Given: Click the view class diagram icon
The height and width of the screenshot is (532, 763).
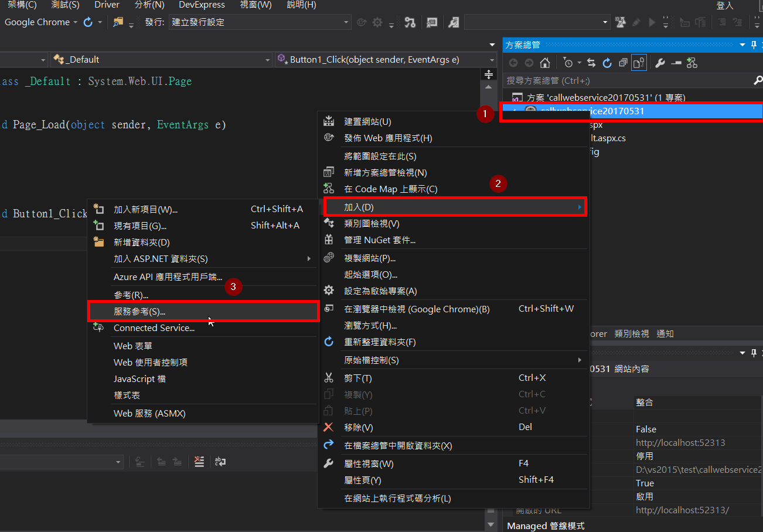Looking at the screenshot, I should [x=692, y=63].
